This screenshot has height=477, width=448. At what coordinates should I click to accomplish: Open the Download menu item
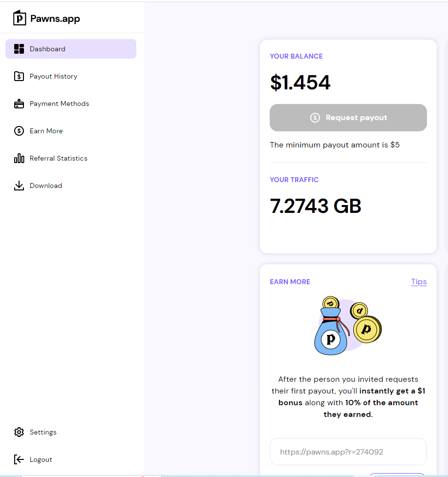click(45, 186)
